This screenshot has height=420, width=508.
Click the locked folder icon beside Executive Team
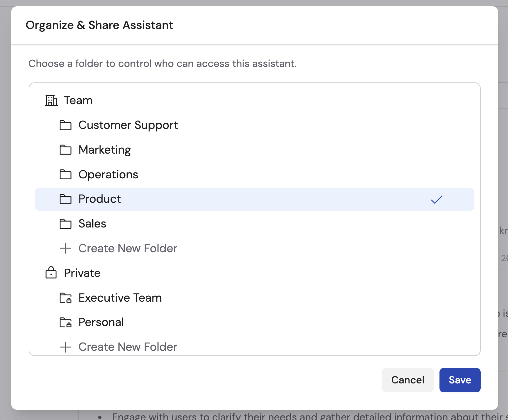click(x=66, y=298)
